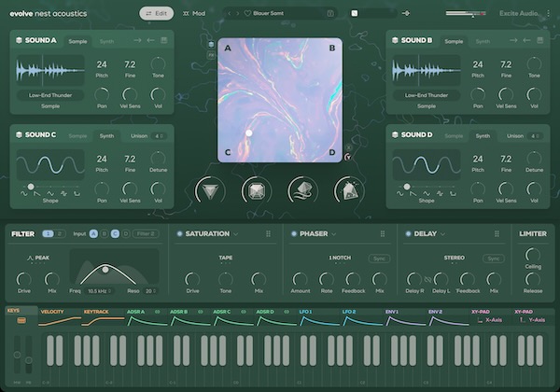Move the Shape slider handle in Sound D

407,187
